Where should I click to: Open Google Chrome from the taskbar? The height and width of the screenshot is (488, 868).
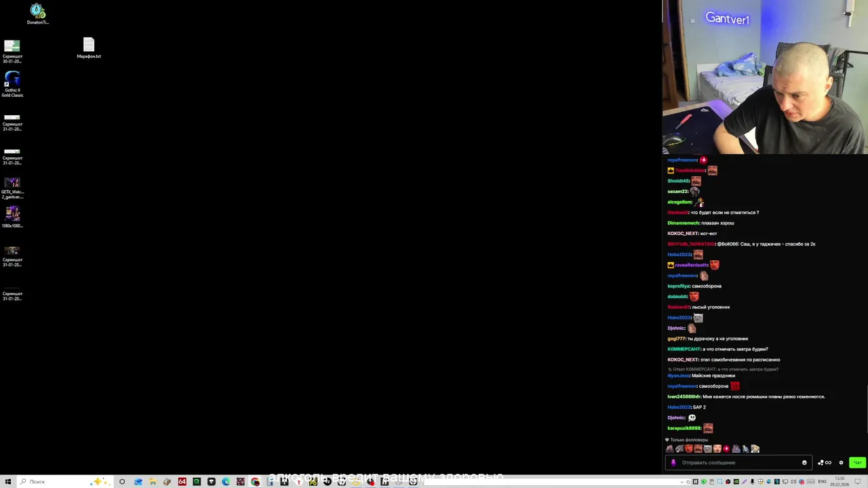[x=255, y=482]
